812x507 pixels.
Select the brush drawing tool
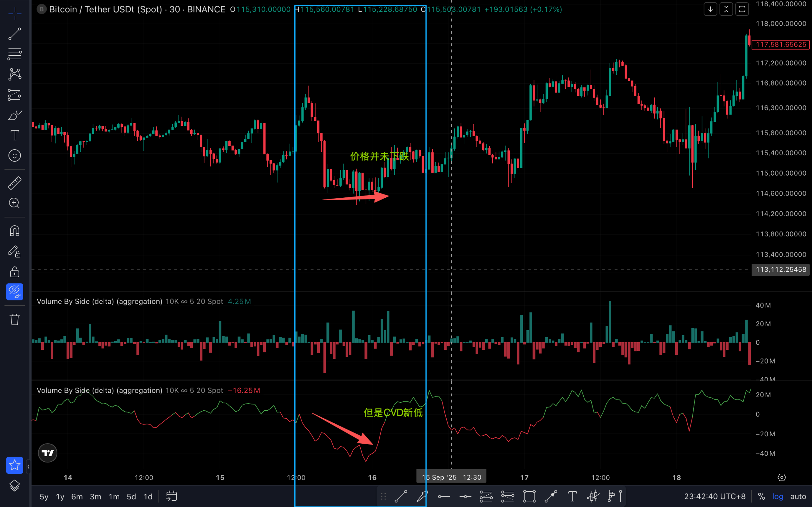(x=14, y=115)
